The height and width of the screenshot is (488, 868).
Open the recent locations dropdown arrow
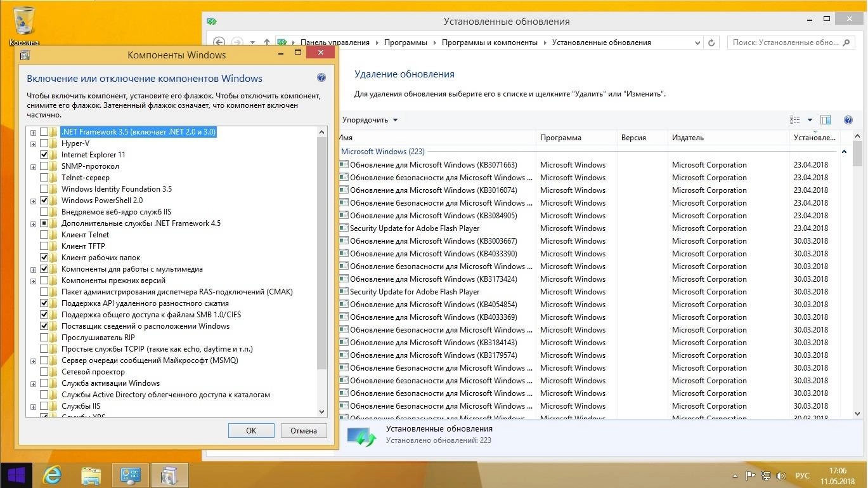point(252,43)
